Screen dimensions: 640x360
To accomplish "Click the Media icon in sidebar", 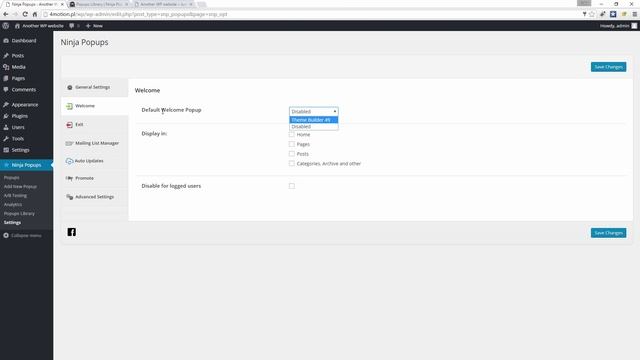I will point(6,67).
